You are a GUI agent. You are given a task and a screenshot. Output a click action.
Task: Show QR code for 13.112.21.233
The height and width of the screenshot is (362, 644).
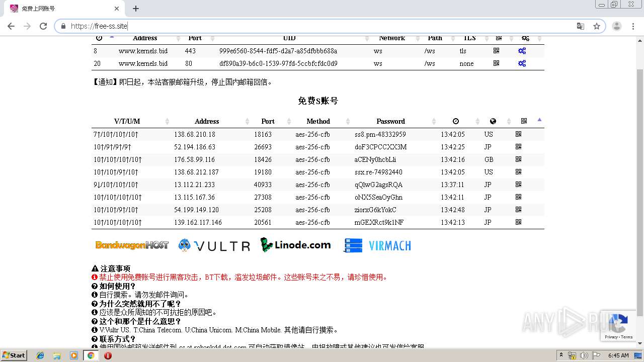518,185
